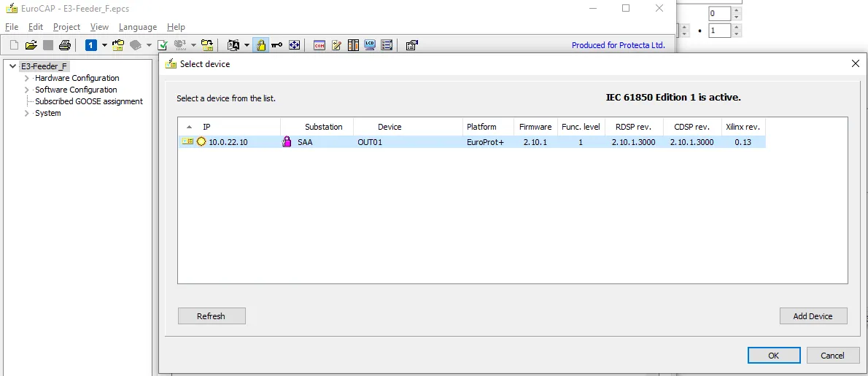Click the export configuration folder icon

point(207,45)
